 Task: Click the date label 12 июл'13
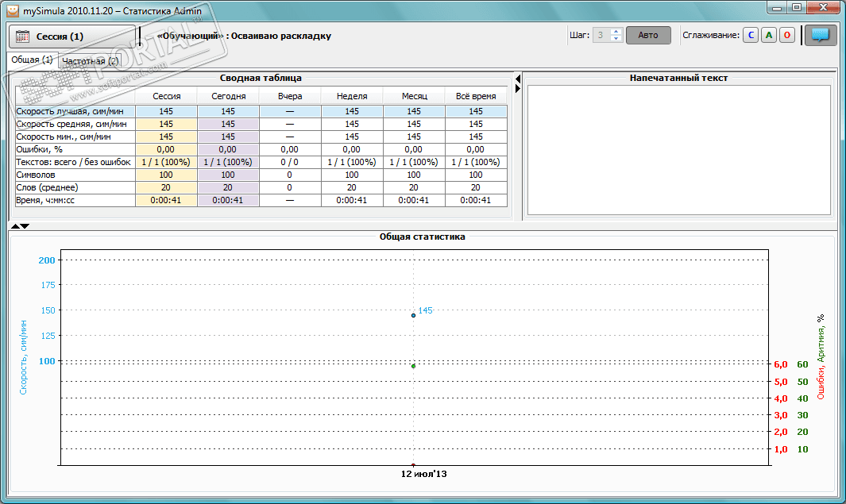pos(423,475)
